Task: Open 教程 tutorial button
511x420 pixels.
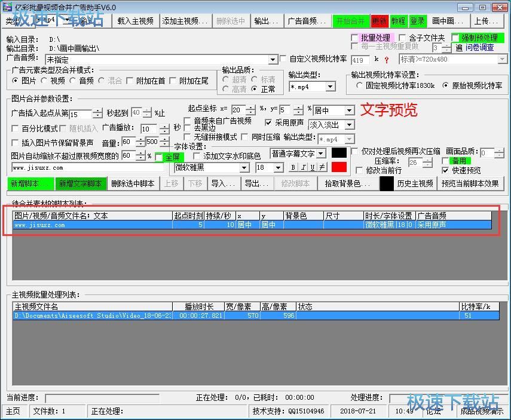Action: 398,21
